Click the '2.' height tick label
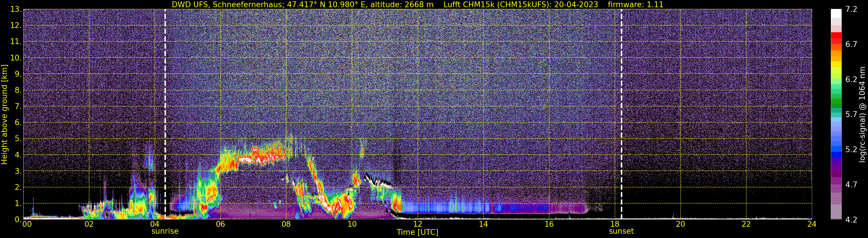 pyautogui.click(x=18, y=188)
